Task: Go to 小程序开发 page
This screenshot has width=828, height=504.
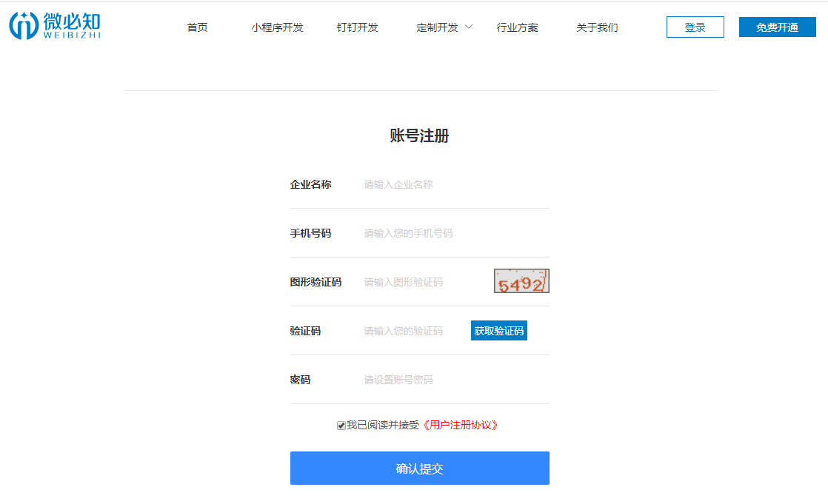Action: pyautogui.click(x=277, y=27)
